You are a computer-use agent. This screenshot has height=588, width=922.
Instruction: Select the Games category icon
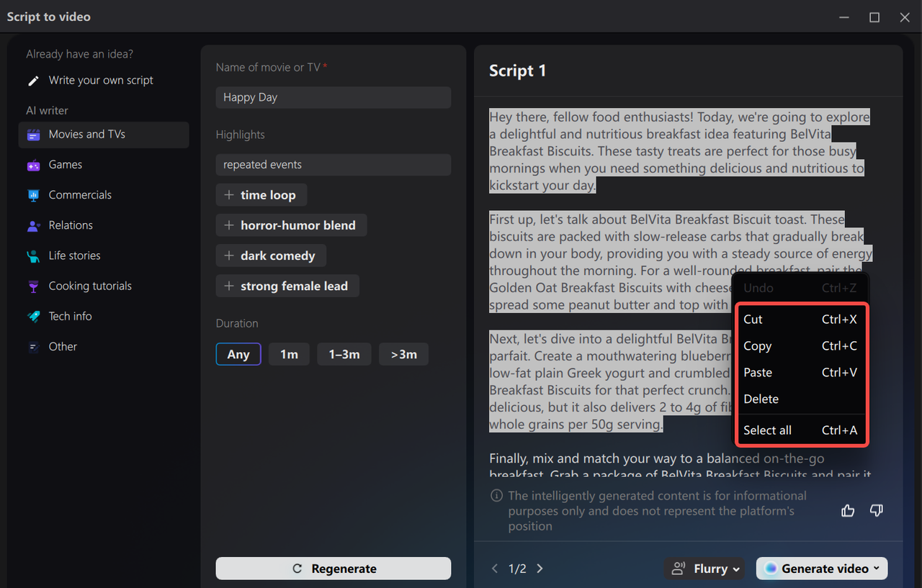point(34,165)
